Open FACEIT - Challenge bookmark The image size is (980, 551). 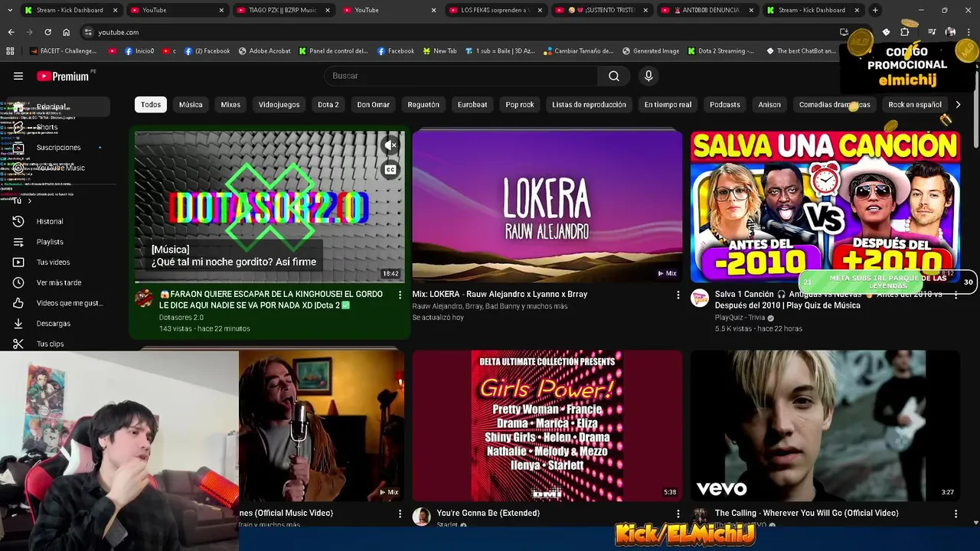point(64,51)
